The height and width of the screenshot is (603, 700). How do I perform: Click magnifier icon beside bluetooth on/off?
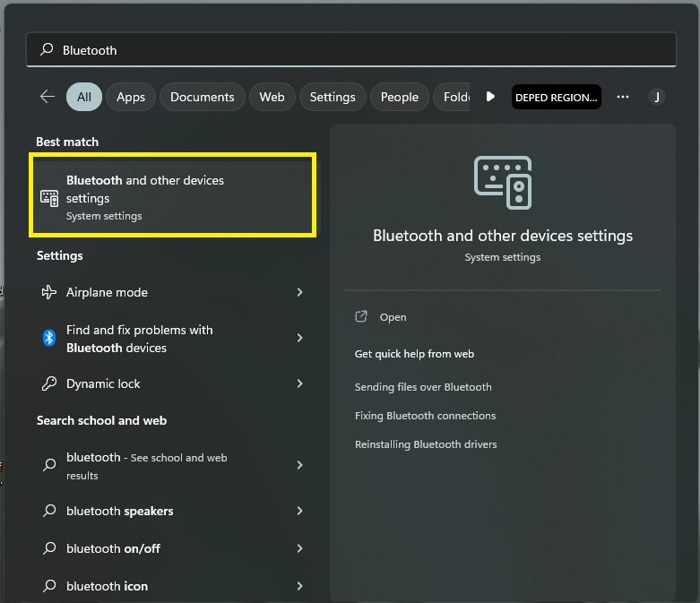pyautogui.click(x=49, y=547)
